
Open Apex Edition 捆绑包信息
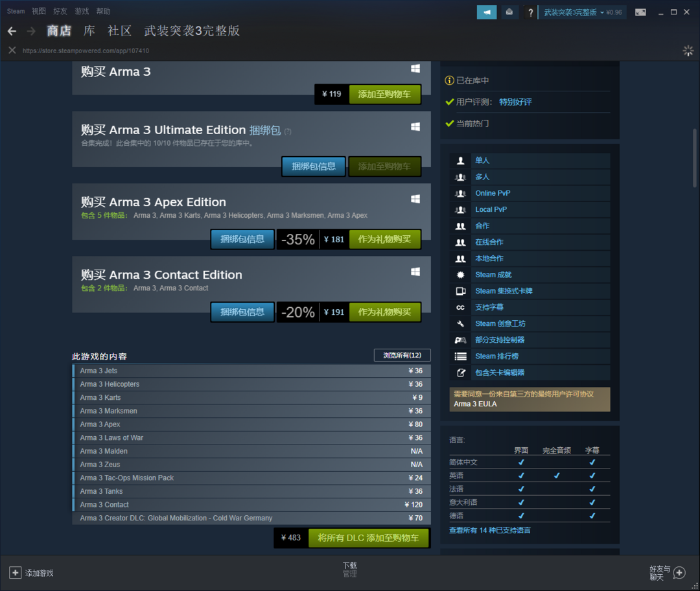pos(242,239)
